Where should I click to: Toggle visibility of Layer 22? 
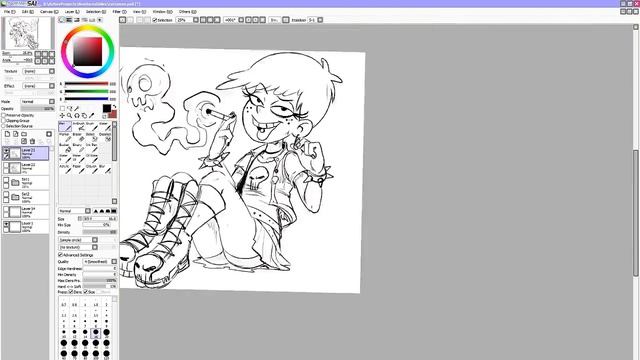coord(6,165)
